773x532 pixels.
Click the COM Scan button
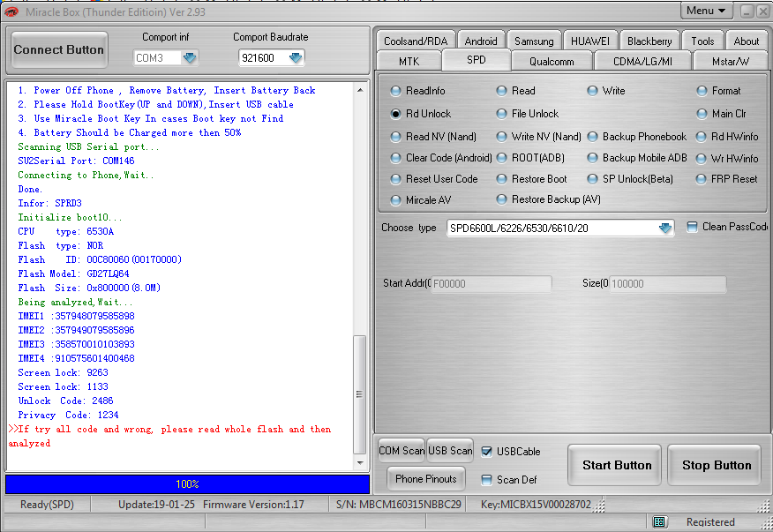[402, 450]
